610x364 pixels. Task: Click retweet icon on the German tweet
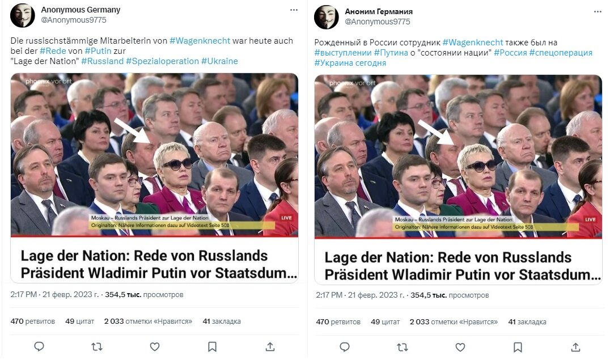pos(97,346)
